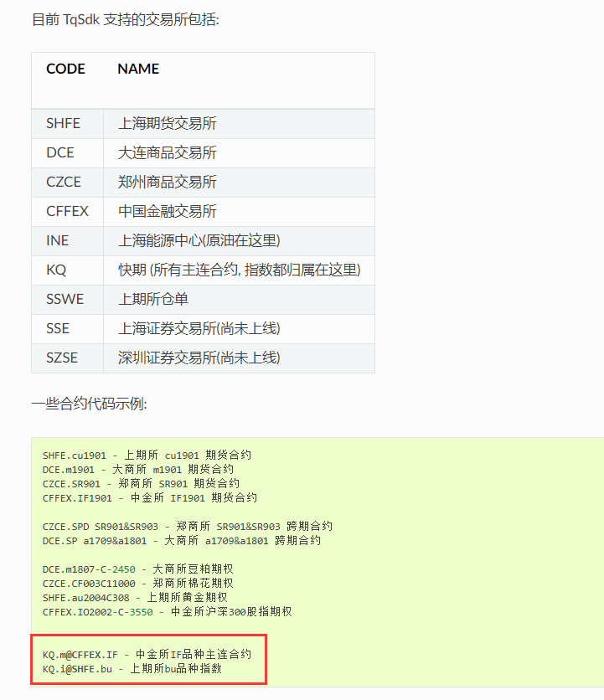Click the 深圳证券交易所(尚未上线) cell
Screen dimensions: 604x700
pos(239,358)
